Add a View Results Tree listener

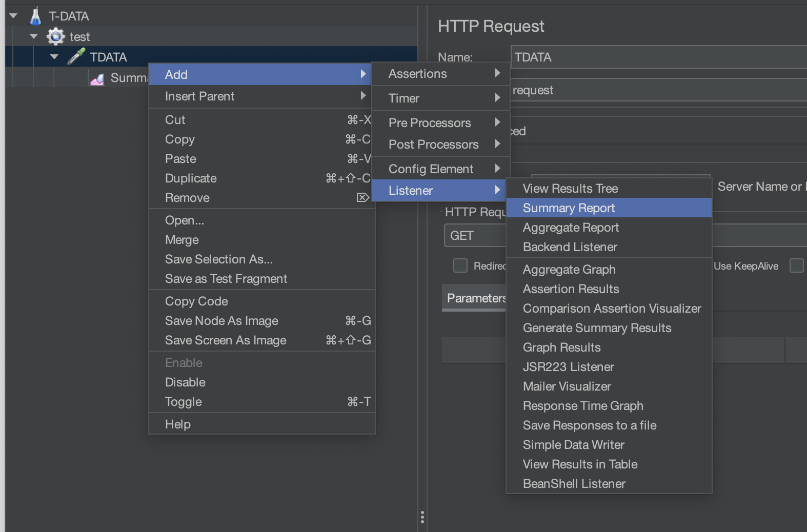(609, 189)
